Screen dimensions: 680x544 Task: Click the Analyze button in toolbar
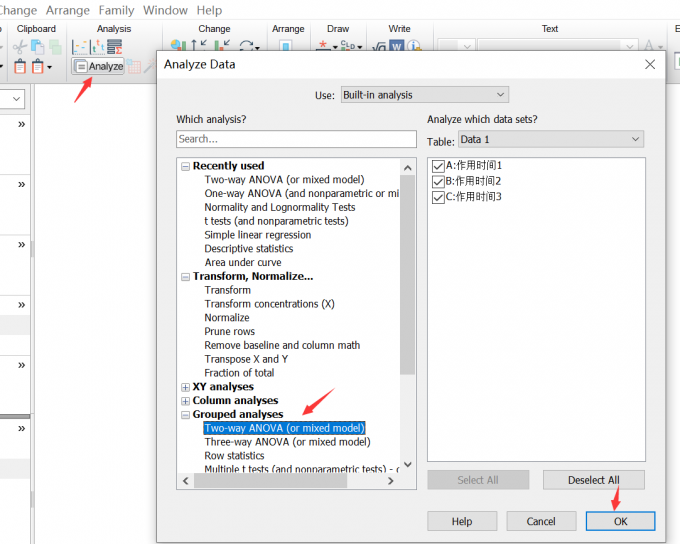coord(99,67)
